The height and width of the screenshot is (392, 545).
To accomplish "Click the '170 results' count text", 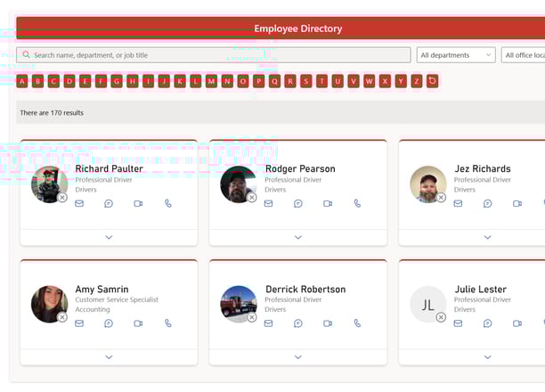I will coord(67,112).
